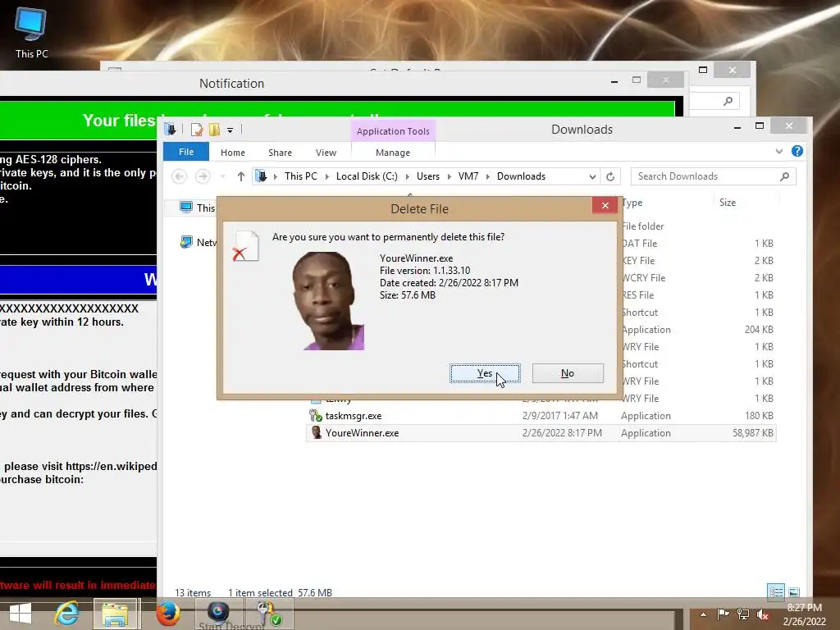Launch Internet Explorer from taskbar
The width and height of the screenshot is (840, 630).
pos(67,613)
